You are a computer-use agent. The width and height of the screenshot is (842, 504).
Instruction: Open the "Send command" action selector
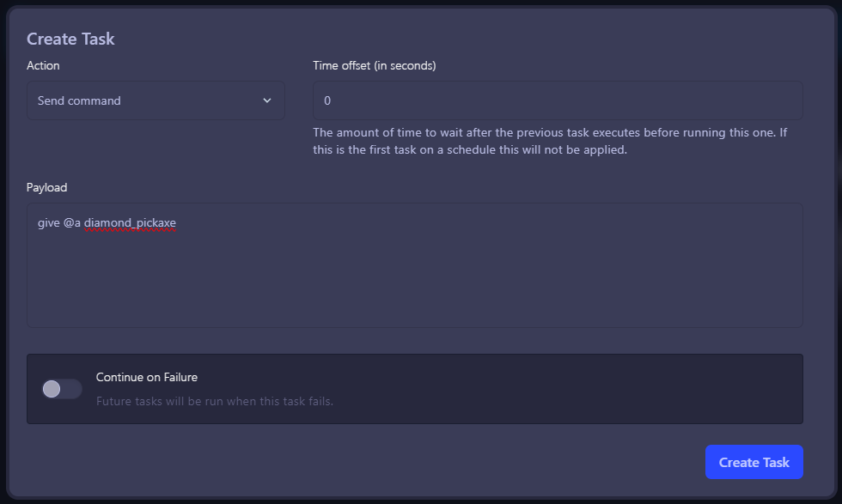tap(155, 100)
